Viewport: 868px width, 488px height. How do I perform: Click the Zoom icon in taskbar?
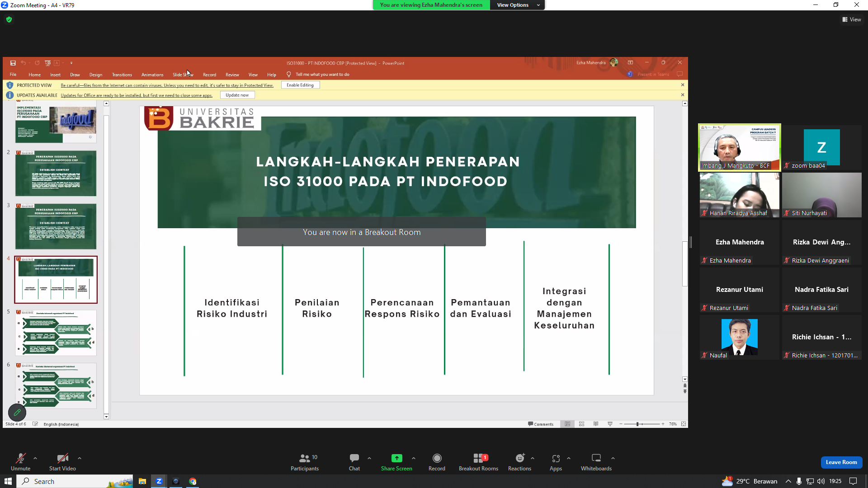click(x=159, y=481)
